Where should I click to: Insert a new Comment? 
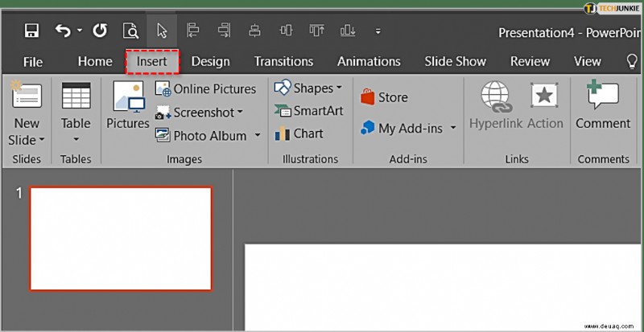click(602, 105)
